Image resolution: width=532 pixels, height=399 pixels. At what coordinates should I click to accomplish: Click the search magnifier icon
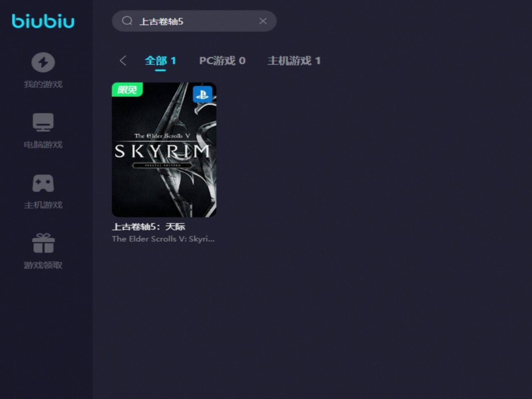pyautogui.click(x=127, y=21)
